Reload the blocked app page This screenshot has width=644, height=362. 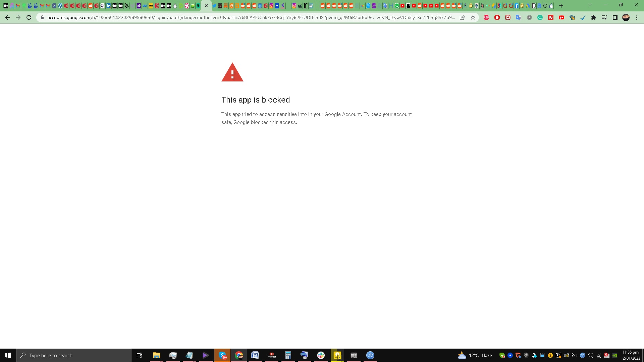click(29, 17)
